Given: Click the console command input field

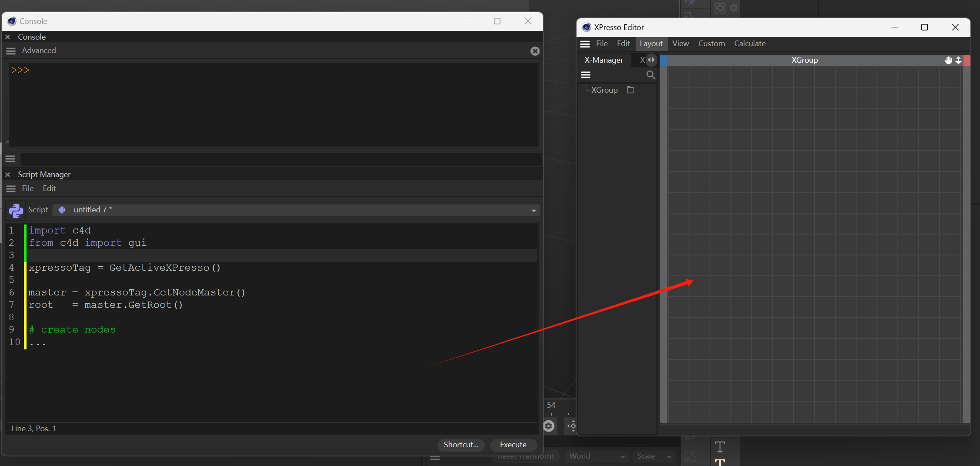Looking at the screenshot, I should (281, 159).
